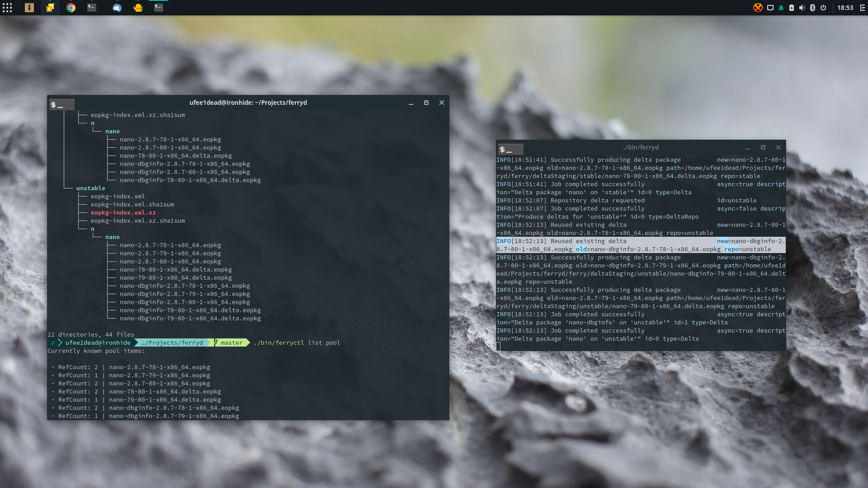Screen dimensions: 868x488
Task: Open the yellow hash-tag notes app icon
Action: (x=50, y=8)
